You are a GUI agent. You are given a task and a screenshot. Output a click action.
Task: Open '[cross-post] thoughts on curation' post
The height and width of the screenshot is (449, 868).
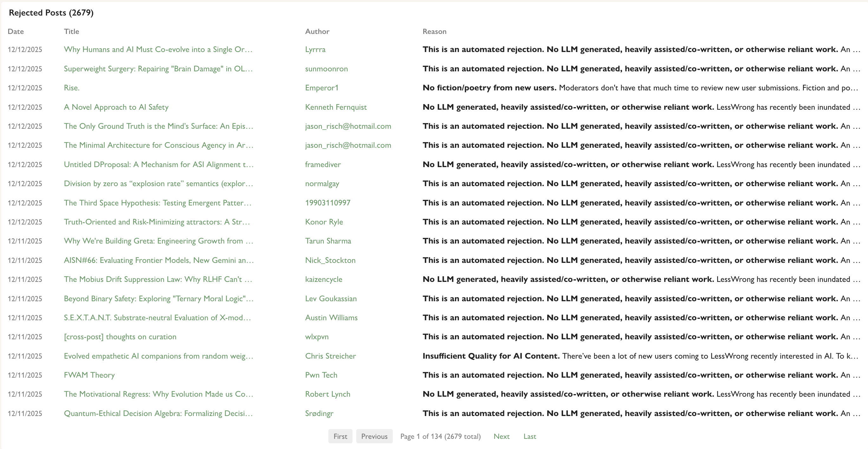point(120,337)
